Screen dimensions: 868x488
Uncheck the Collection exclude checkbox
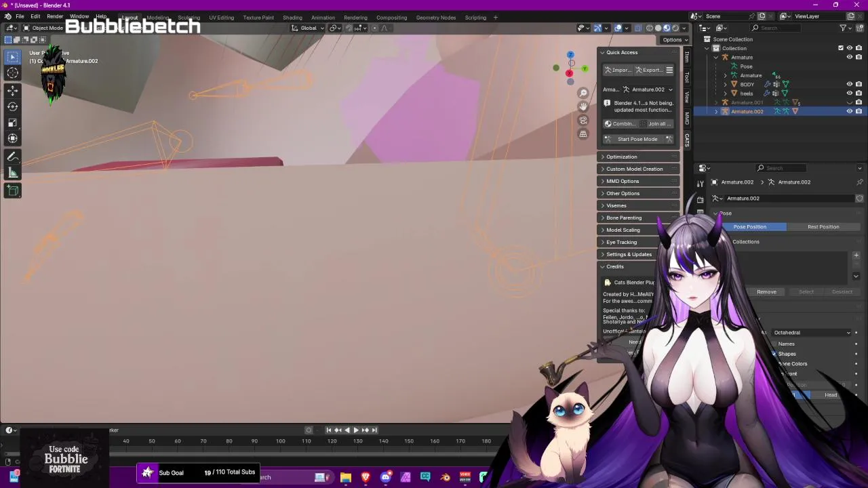click(x=841, y=48)
